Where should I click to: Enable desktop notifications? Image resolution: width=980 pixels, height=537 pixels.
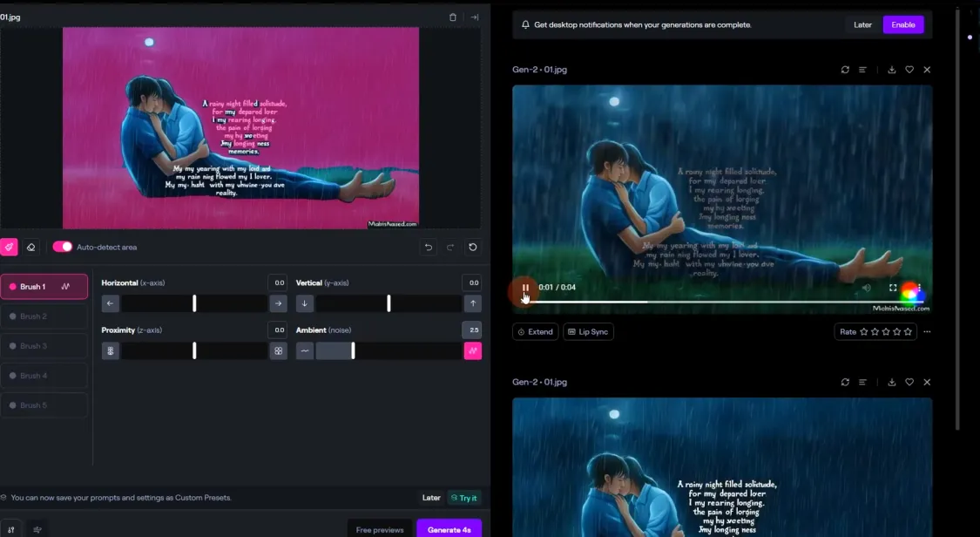[x=902, y=24]
